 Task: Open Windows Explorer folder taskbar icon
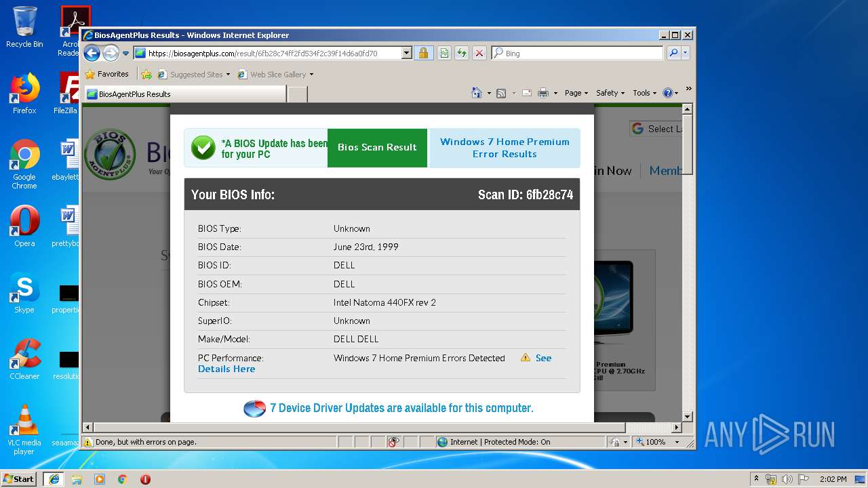click(x=77, y=479)
